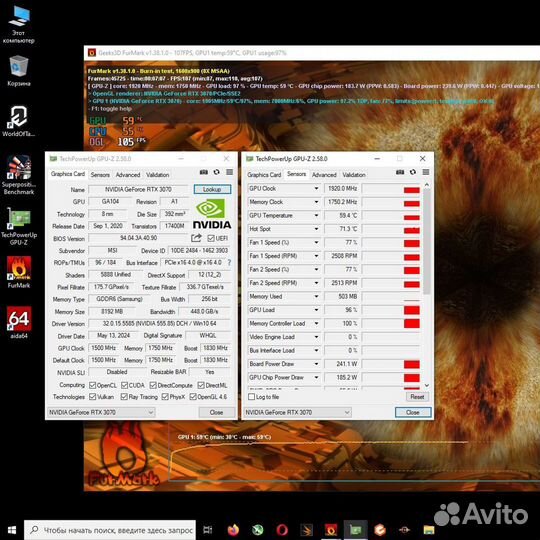
Task: Click sensors list scrollbar thumb
Action: (x=427, y=241)
